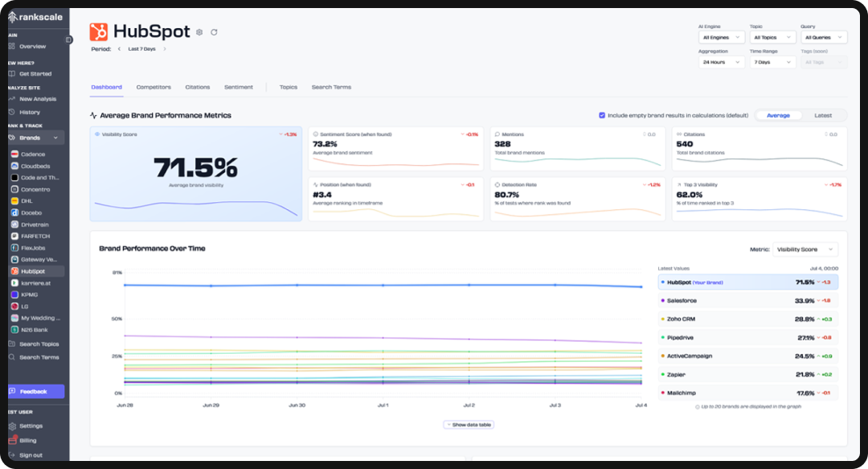Switch the metrics toggle to Latest
The height and width of the screenshot is (469, 868).
[825, 114]
